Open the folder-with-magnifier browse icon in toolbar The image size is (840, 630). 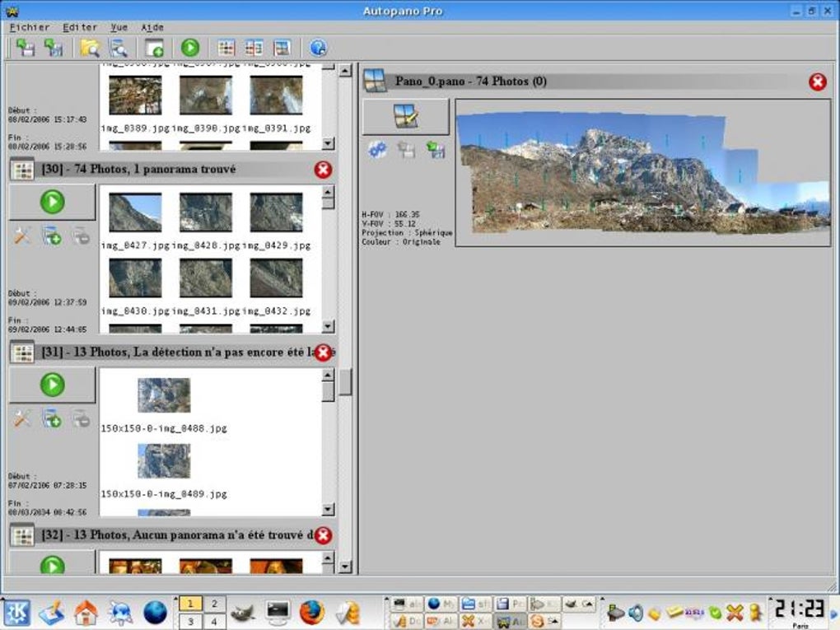(90, 48)
